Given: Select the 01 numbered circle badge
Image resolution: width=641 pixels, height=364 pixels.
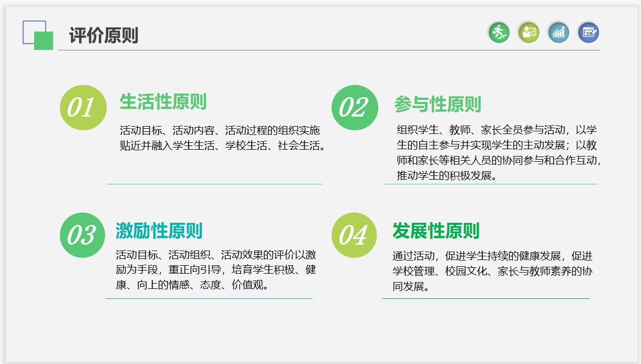Looking at the screenshot, I should (83, 108).
